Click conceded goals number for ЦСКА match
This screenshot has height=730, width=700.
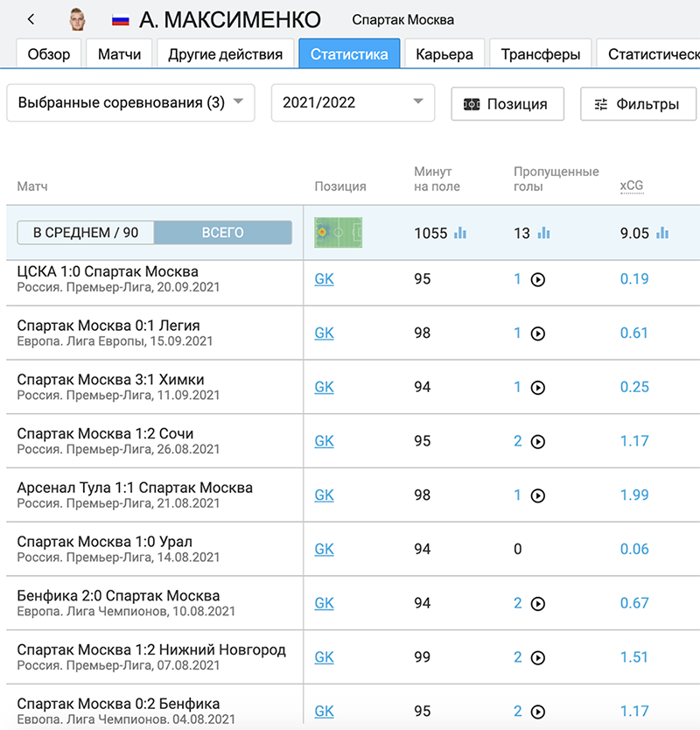coord(517,279)
